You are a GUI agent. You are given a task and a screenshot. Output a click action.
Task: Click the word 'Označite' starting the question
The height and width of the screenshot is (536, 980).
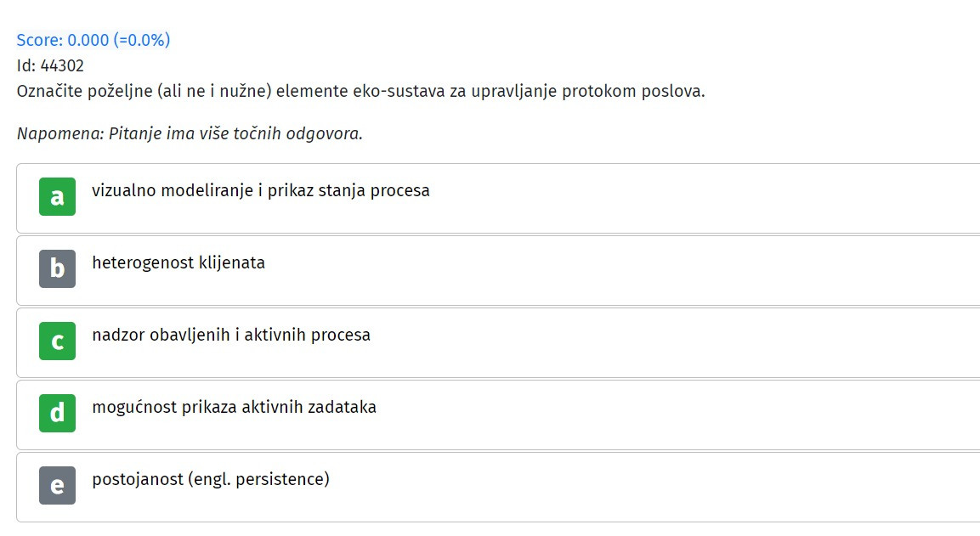pos(48,91)
